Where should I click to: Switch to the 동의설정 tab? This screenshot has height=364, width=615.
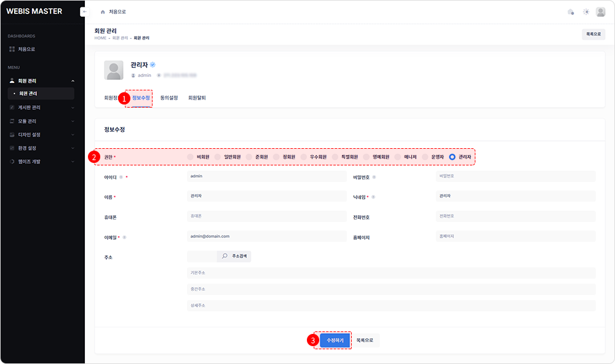pyautogui.click(x=169, y=98)
